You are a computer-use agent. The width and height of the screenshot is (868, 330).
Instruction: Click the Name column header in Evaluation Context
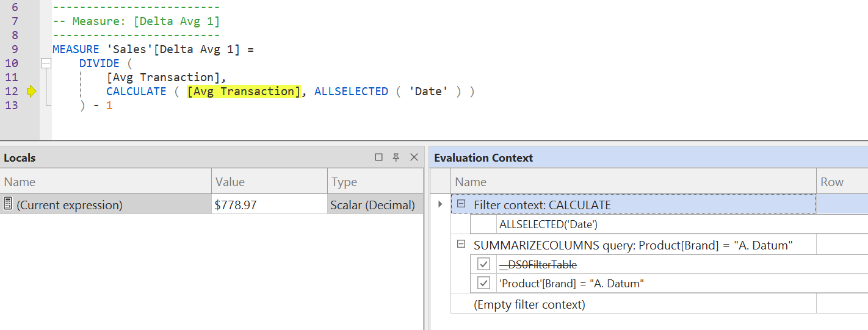pyautogui.click(x=633, y=182)
